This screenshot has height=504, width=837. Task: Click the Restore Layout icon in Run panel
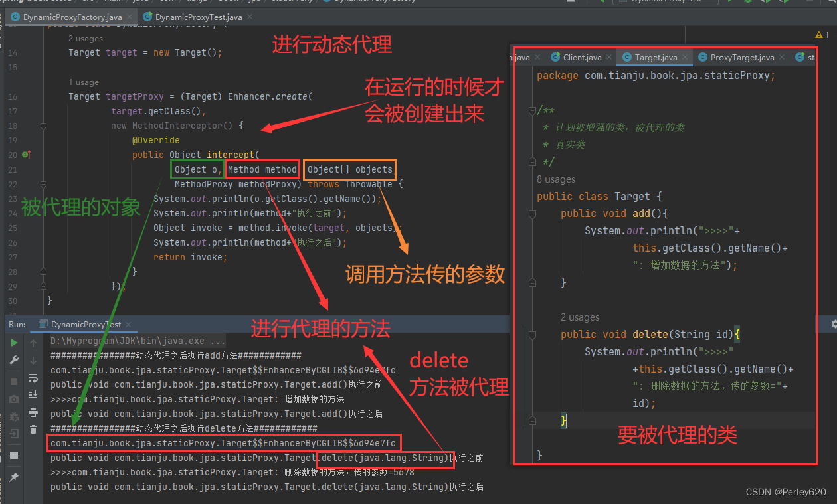coord(14,456)
